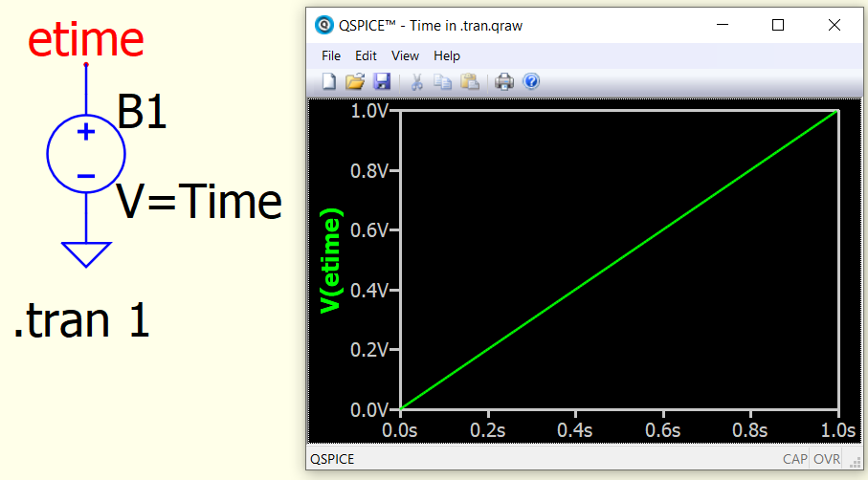Click the .tran 1 directive
This screenshot has width=868, height=480.
pos(82,320)
